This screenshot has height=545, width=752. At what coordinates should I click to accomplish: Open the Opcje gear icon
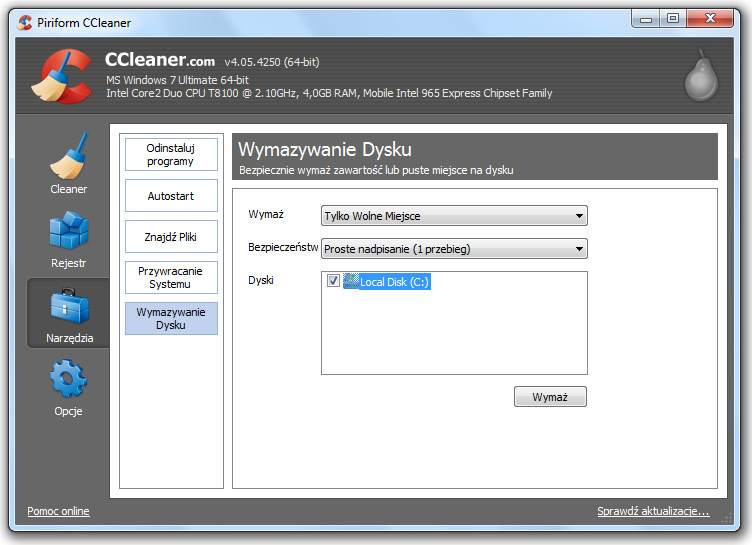pyautogui.click(x=69, y=379)
